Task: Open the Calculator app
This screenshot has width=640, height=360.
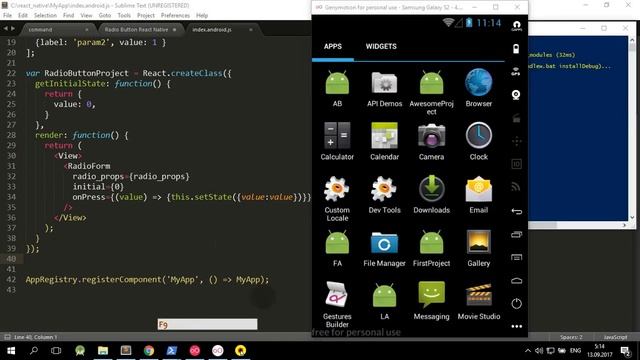Action: click(x=337, y=141)
